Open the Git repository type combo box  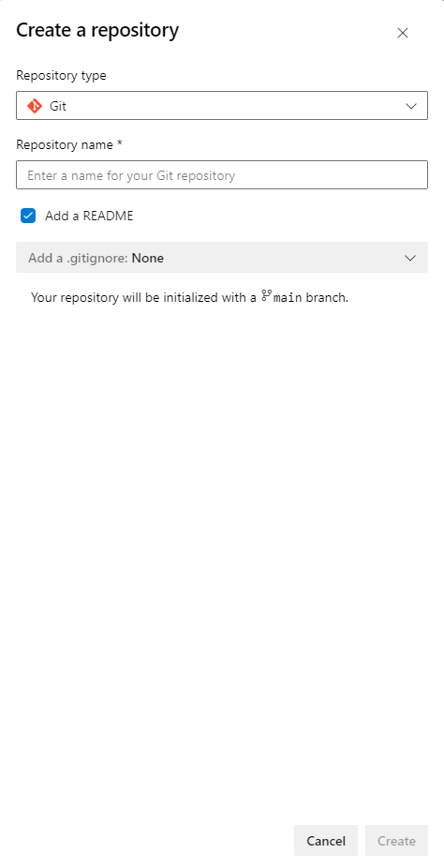222,106
